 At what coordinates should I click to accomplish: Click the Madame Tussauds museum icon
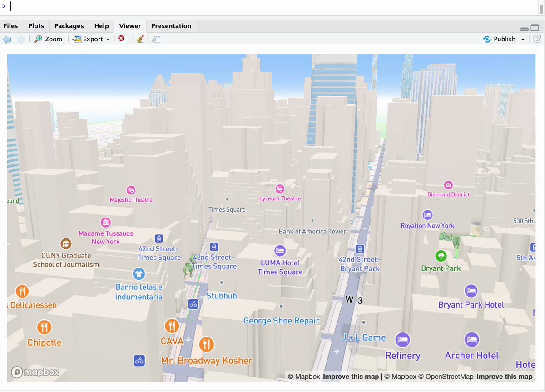point(106,223)
